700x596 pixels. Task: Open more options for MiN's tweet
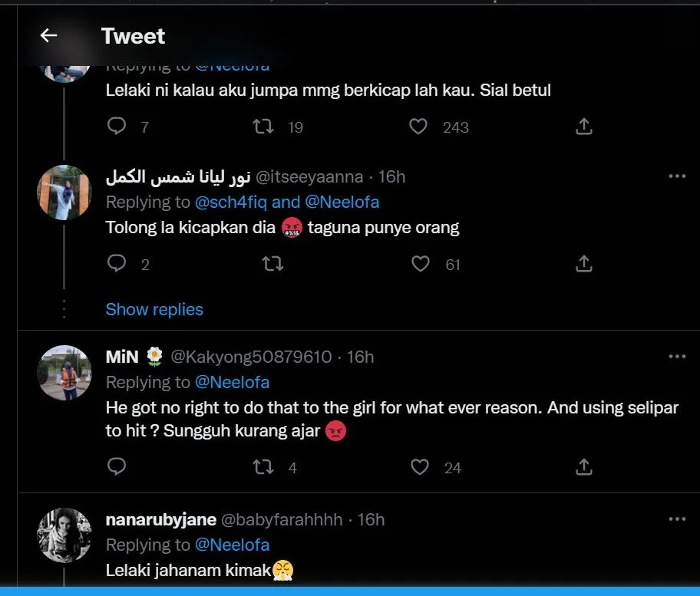point(676,357)
